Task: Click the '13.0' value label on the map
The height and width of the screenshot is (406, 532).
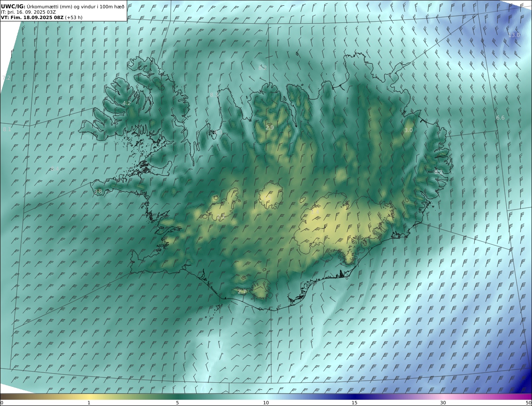Action: pyautogui.click(x=514, y=35)
